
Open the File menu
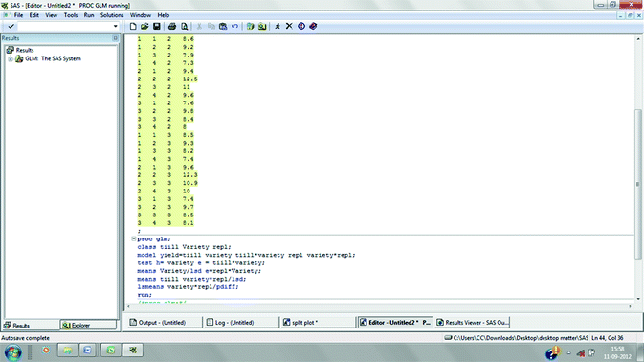coord(18,15)
